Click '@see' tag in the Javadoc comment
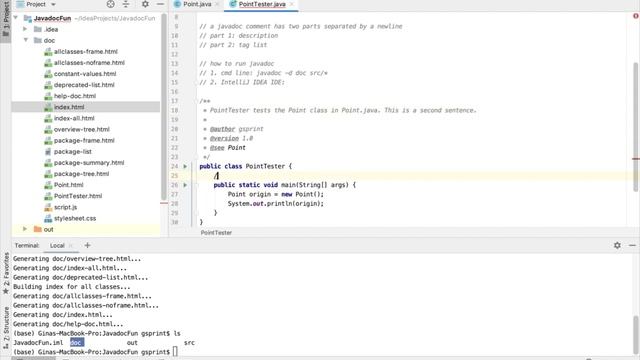 coord(217,148)
